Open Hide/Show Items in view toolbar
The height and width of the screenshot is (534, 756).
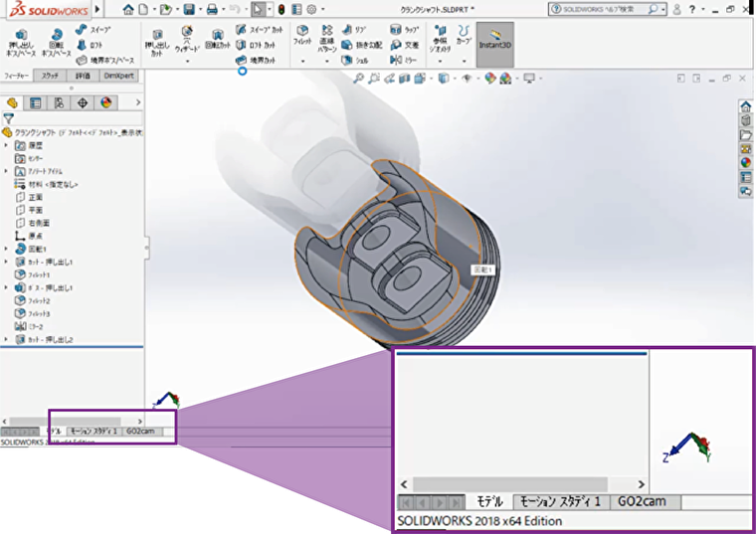(x=467, y=79)
